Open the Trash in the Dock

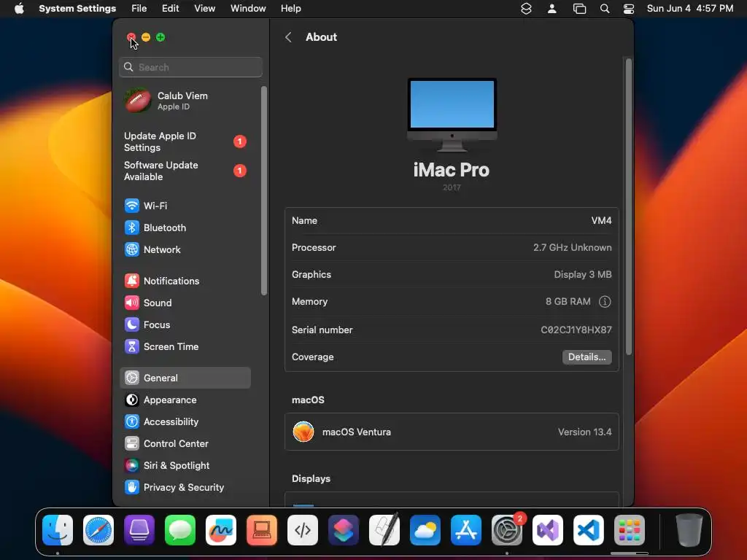pos(689,530)
